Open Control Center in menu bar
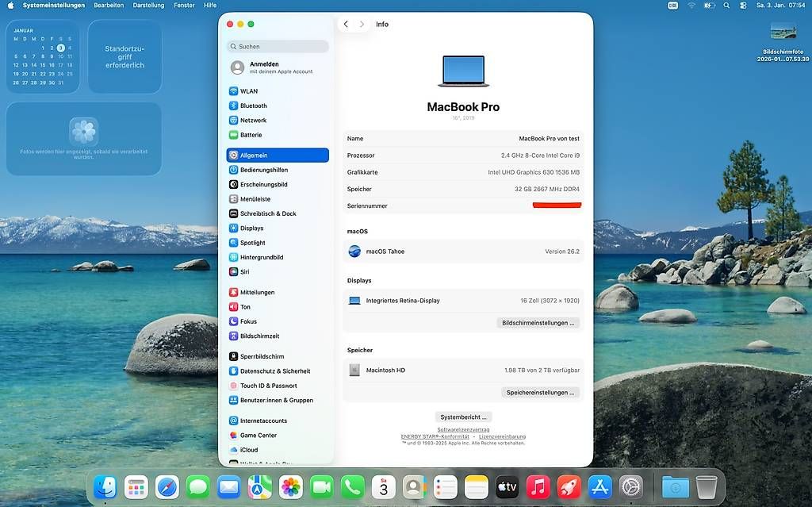Viewport: 812px width, 507px height. click(x=743, y=6)
